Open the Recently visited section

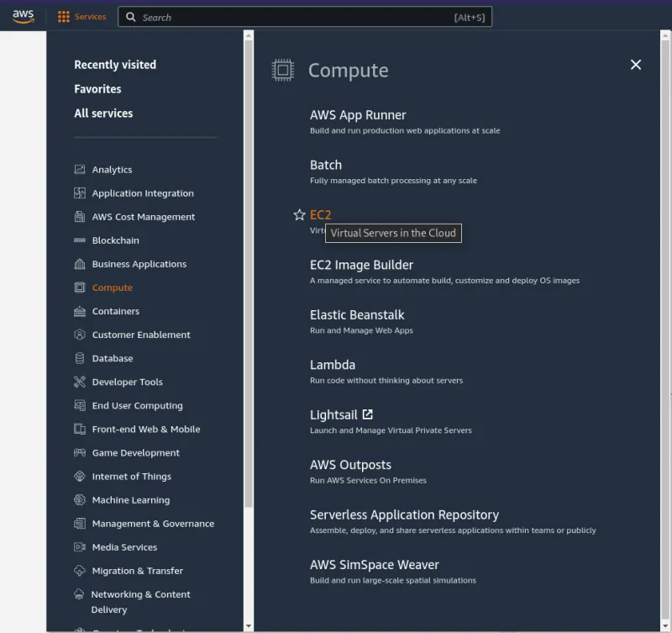[x=115, y=65]
